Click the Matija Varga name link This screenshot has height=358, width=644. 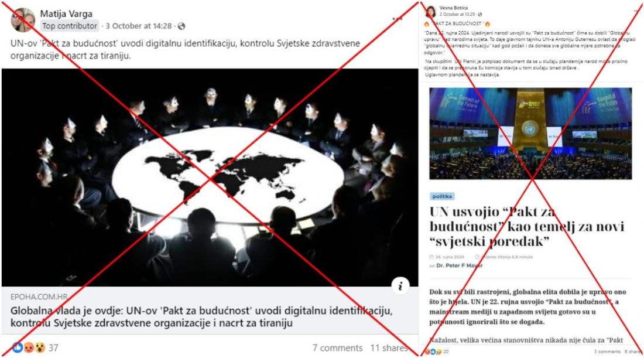[x=66, y=13]
